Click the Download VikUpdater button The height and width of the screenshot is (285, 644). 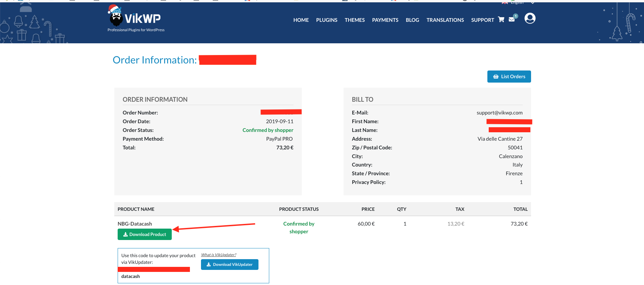click(230, 265)
